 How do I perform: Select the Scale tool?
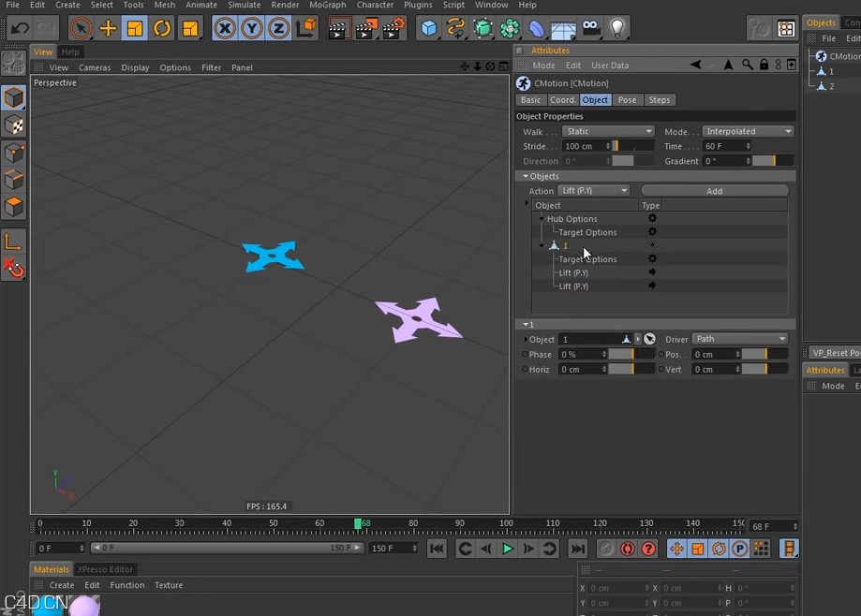click(x=133, y=28)
